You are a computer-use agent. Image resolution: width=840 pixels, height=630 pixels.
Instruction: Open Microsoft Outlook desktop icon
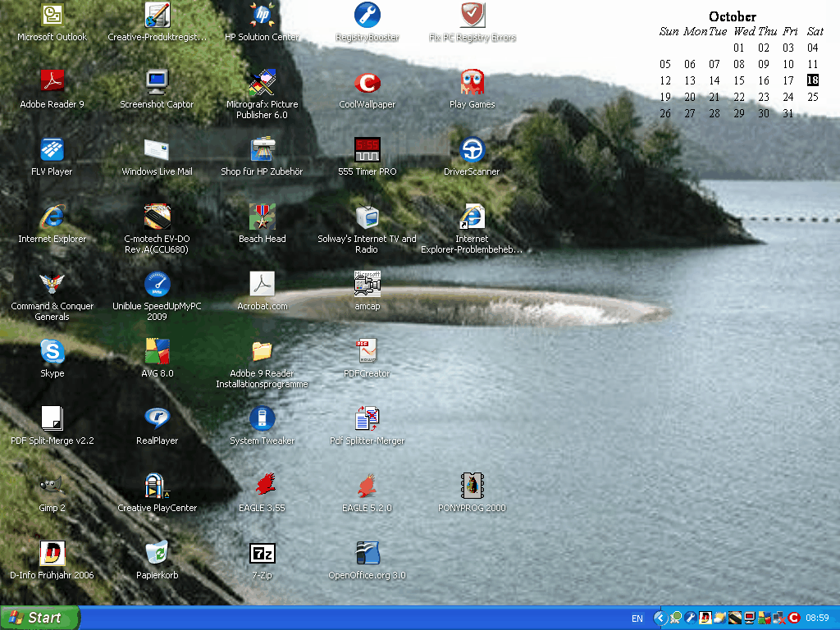[x=52, y=15]
